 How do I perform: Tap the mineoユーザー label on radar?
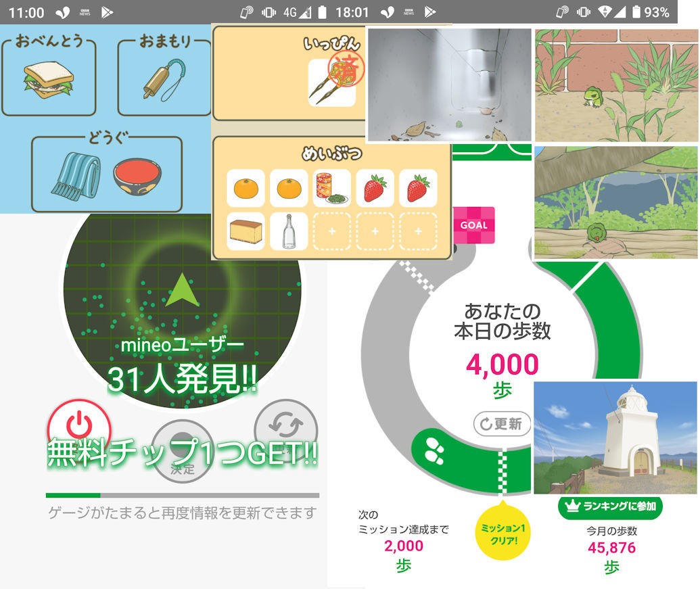pyautogui.click(x=182, y=345)
